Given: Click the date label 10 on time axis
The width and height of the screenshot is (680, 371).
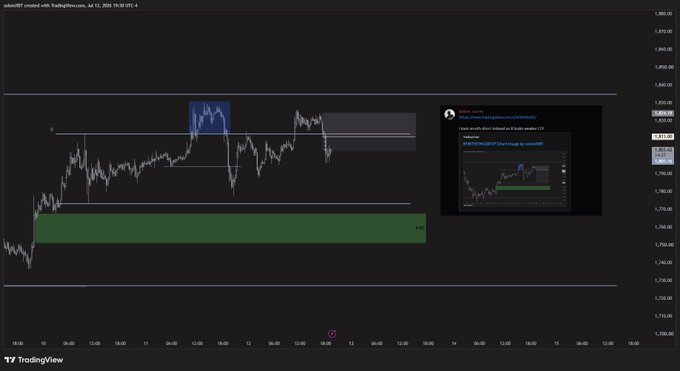Looking at the screenshot, I should [43, 343].
